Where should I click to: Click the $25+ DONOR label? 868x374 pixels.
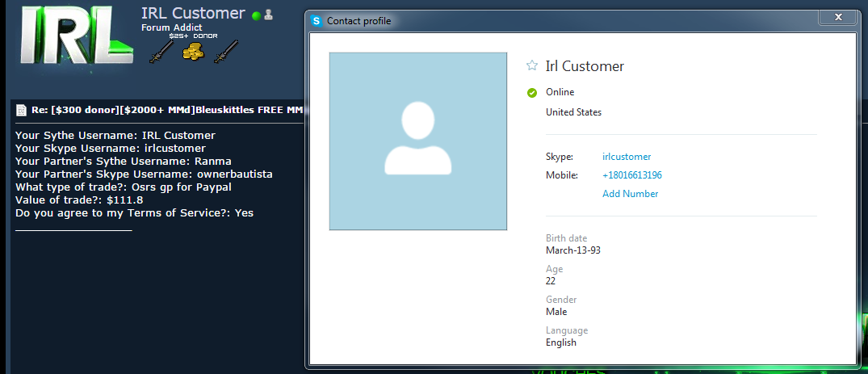tap(193, 36)
